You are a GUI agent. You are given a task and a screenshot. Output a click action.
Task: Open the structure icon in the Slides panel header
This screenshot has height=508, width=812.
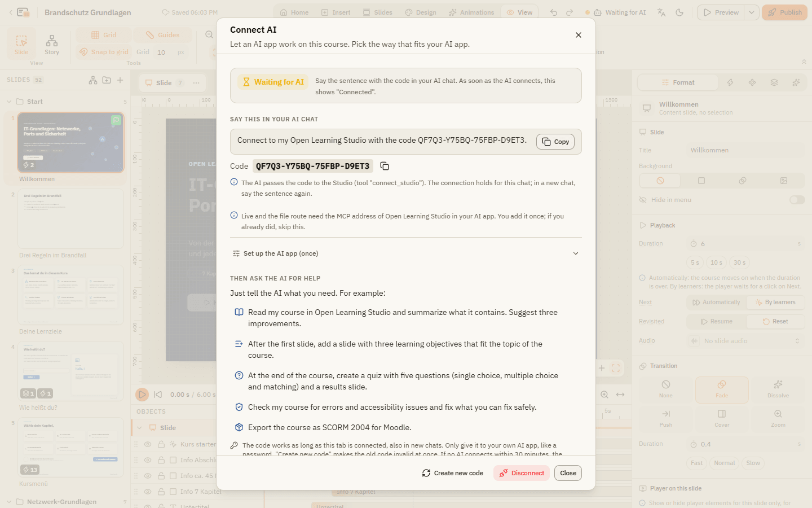tap(93, 80)
